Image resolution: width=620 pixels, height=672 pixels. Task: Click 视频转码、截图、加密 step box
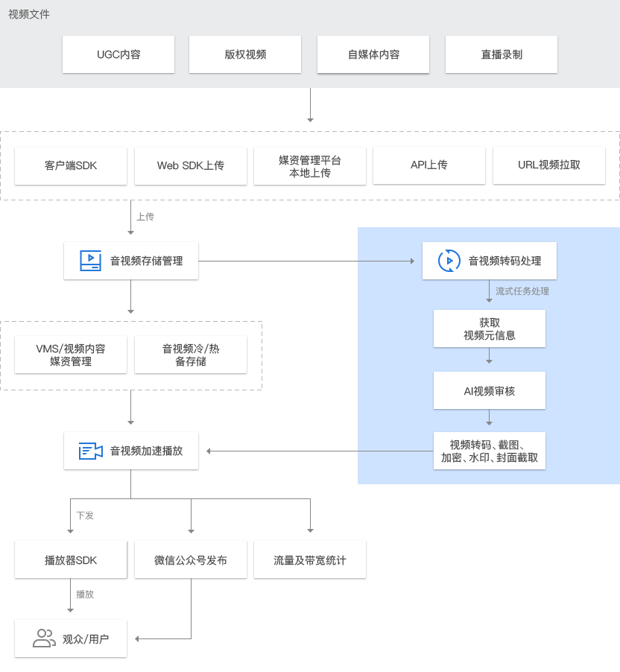(x=490, y=451)
